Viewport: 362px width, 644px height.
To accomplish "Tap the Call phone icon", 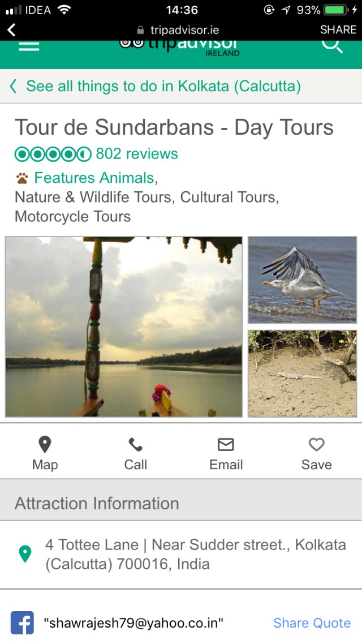I will tap(136, 445).
